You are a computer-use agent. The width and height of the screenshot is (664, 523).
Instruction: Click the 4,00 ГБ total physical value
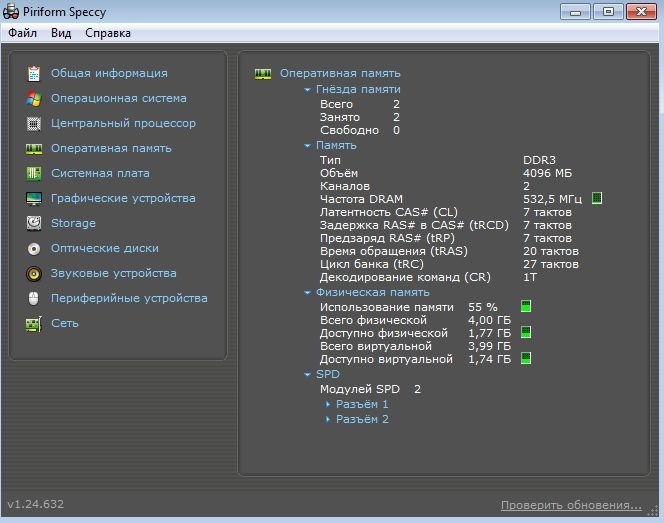click(489, 320)
